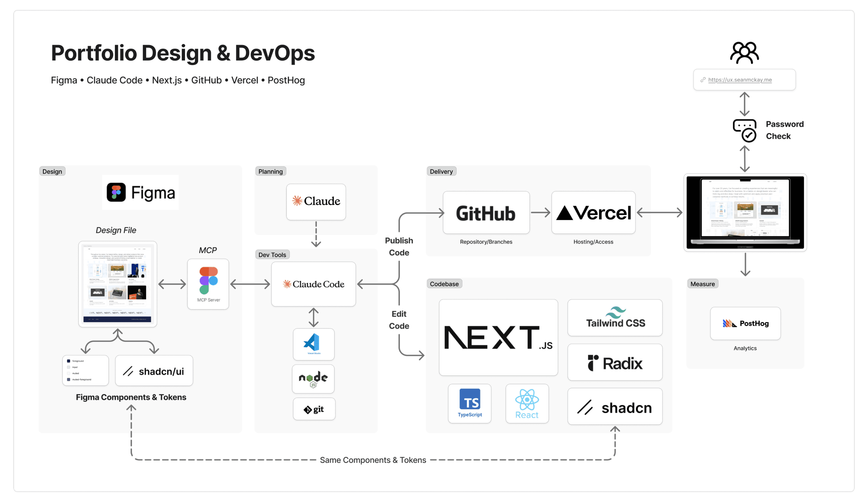Select the GitHub repository card
The image size is (868, 502).
(486, 213)
